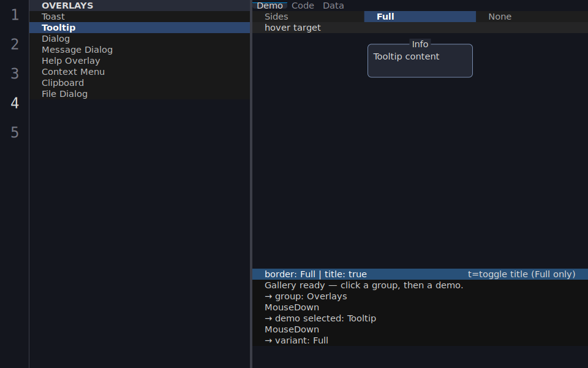
Task: Open the Code tab
Action: click(x=303, y=6)
